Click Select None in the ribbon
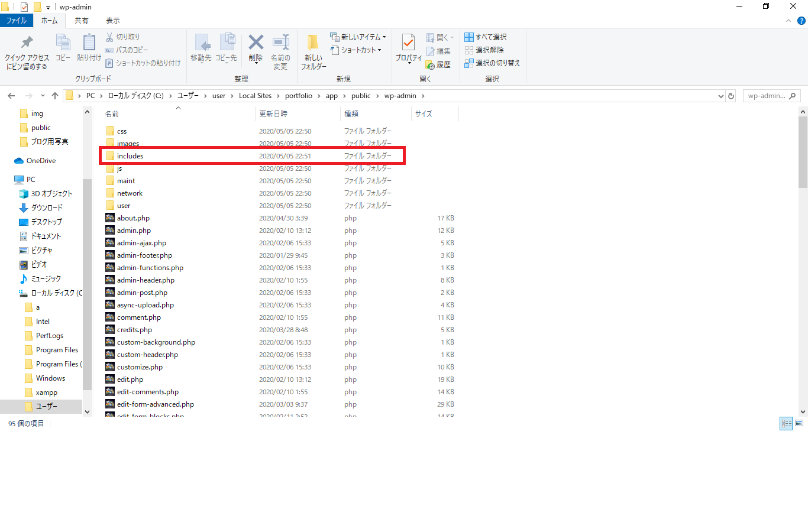This screenshot has width=808, height=532. click(484, 50)
